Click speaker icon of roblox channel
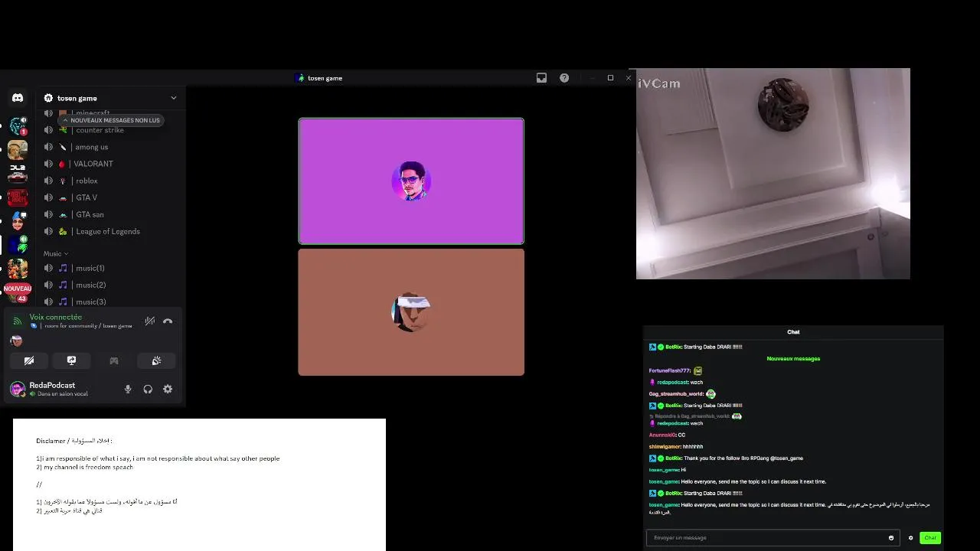The height and width of the screenshot is (551, 980). tap(48, 181)
